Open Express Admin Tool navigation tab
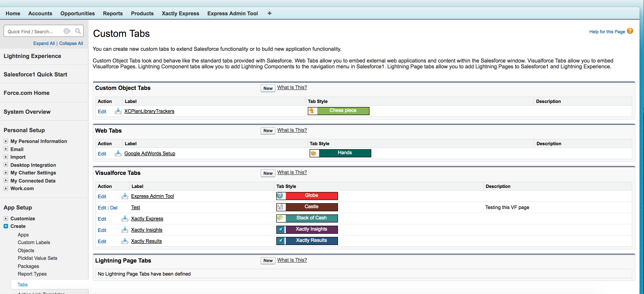This screenshot has height=294, width=644. 232,13
